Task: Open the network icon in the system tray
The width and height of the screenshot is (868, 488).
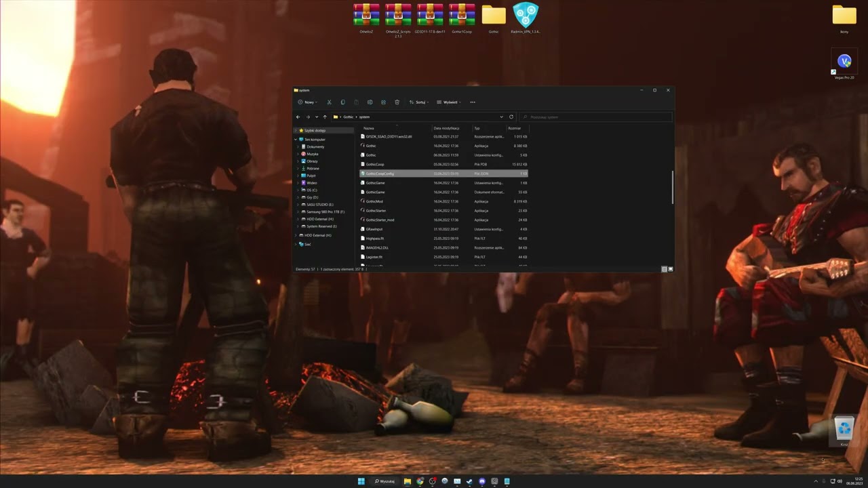Action: (x=833, y=481)
